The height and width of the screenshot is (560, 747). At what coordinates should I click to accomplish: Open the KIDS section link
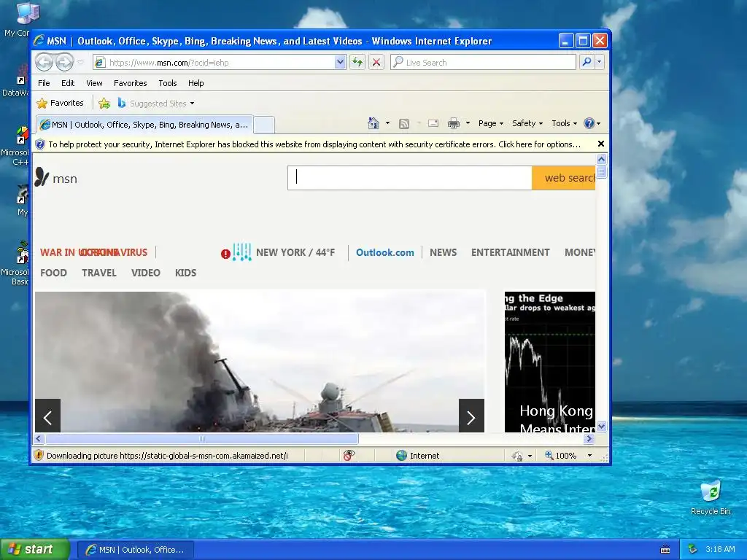pos(185,273)
